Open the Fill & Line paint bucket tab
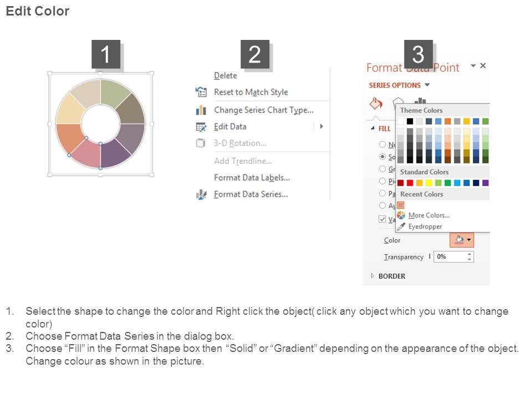The width and height of the screenshot is (532, 399). pos(376,104)
